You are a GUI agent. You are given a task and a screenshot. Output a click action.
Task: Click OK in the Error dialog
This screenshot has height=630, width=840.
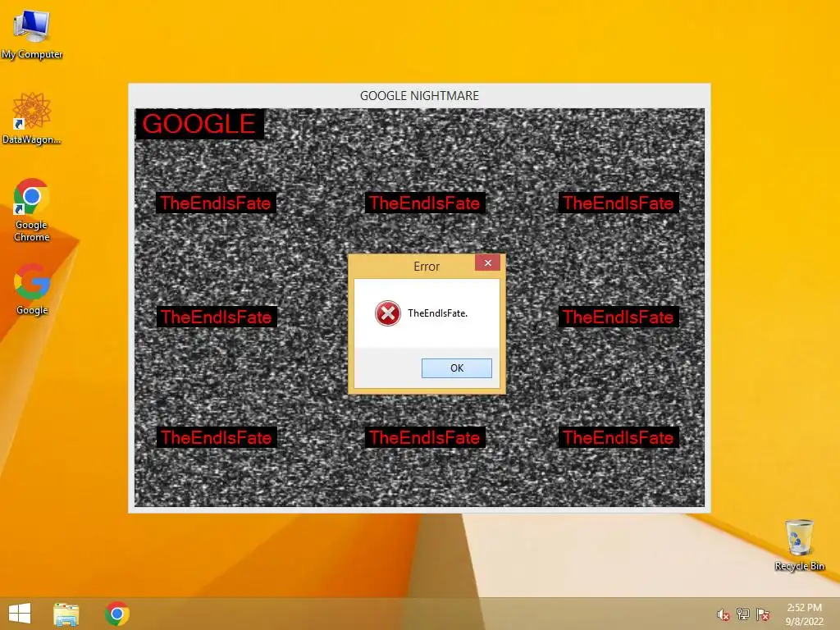tap(456, 368)
